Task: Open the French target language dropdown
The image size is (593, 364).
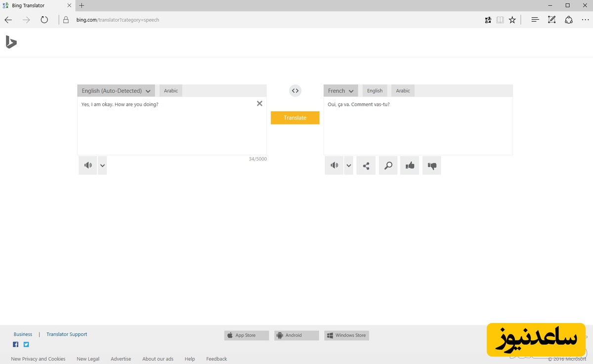Action: pos(341,91)
